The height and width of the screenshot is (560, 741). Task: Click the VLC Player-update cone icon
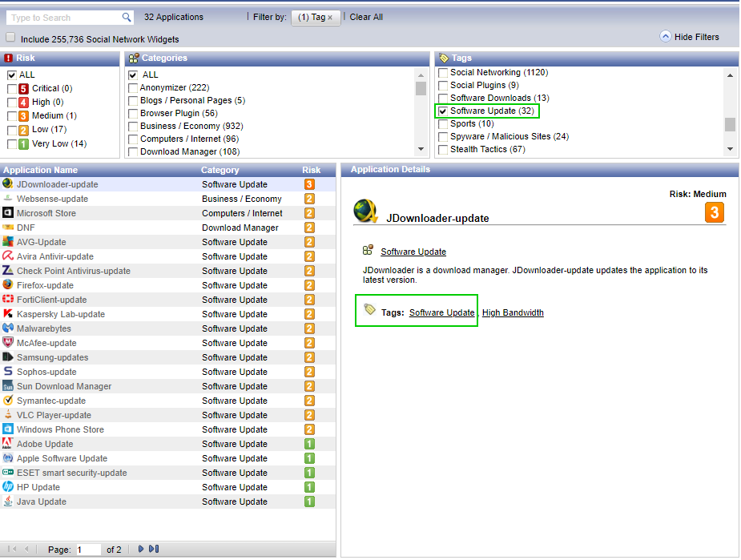pyautogui.click(x=7, y=414)
